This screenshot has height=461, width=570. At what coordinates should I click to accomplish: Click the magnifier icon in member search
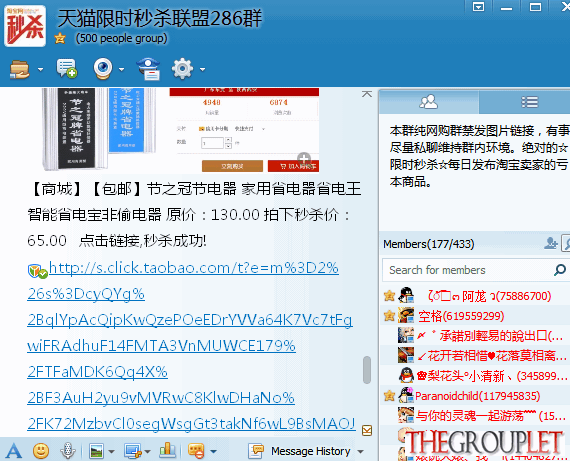point(560,270)
